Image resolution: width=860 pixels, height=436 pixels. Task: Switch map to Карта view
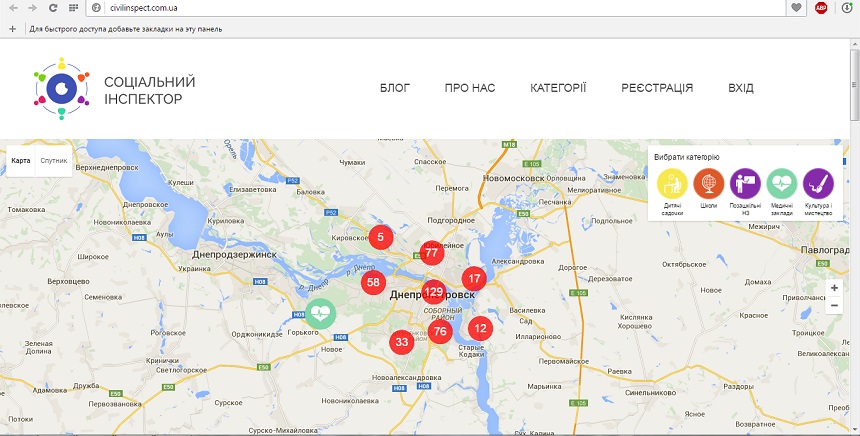point(21,160)
